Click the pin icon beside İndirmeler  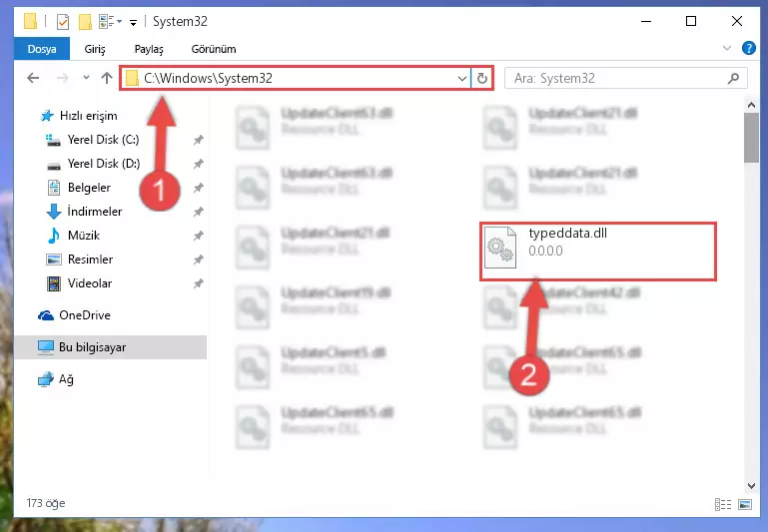coord(198,212)
